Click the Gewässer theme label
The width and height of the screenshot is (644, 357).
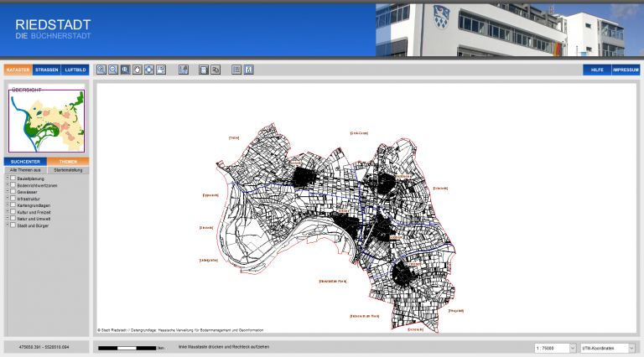coord(27,192)
